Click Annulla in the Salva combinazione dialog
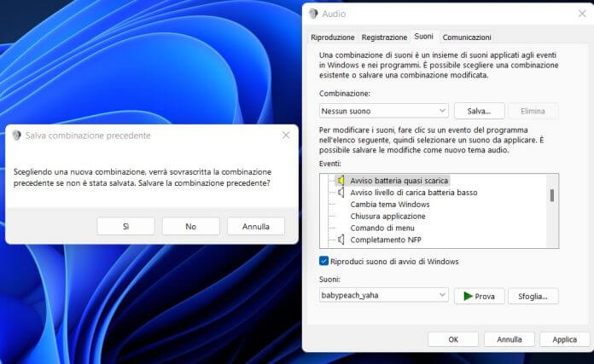 (x=256, y=226)
